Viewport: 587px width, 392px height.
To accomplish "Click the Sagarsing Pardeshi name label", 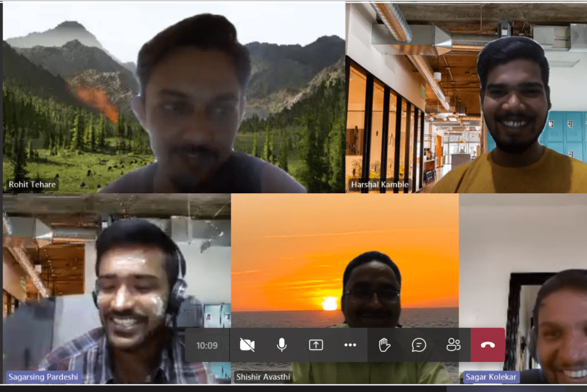I will (44, 377).
